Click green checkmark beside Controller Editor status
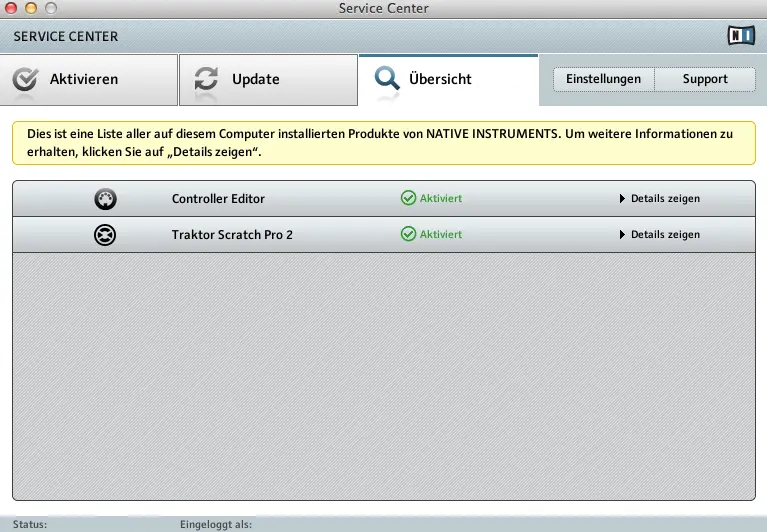This screenshot has height=532, width=767. coord(408,199)
